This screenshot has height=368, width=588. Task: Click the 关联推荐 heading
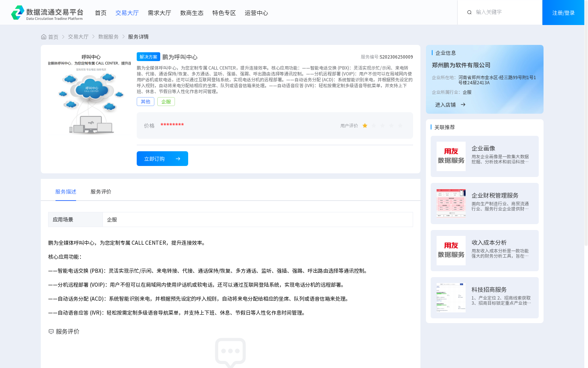click(x=445, y=127)
